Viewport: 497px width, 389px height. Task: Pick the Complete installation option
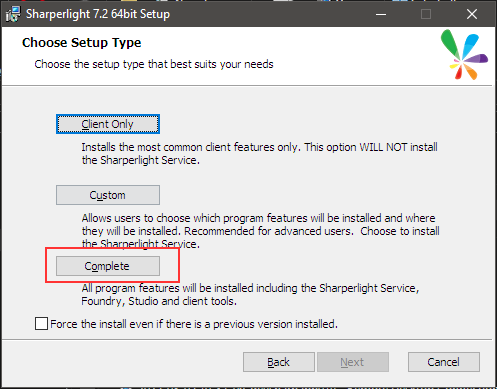(108, 266)
